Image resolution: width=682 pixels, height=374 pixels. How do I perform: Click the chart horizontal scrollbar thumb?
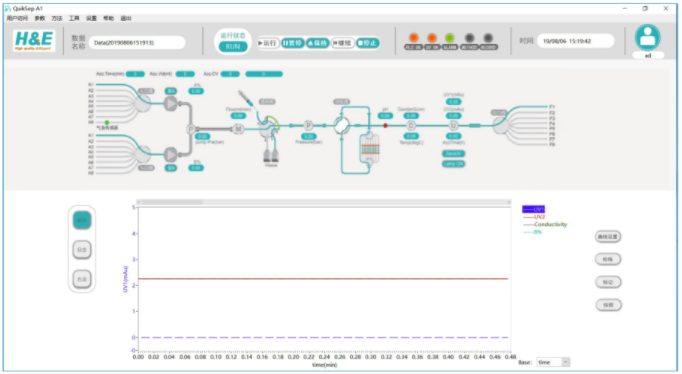point(171,202)
